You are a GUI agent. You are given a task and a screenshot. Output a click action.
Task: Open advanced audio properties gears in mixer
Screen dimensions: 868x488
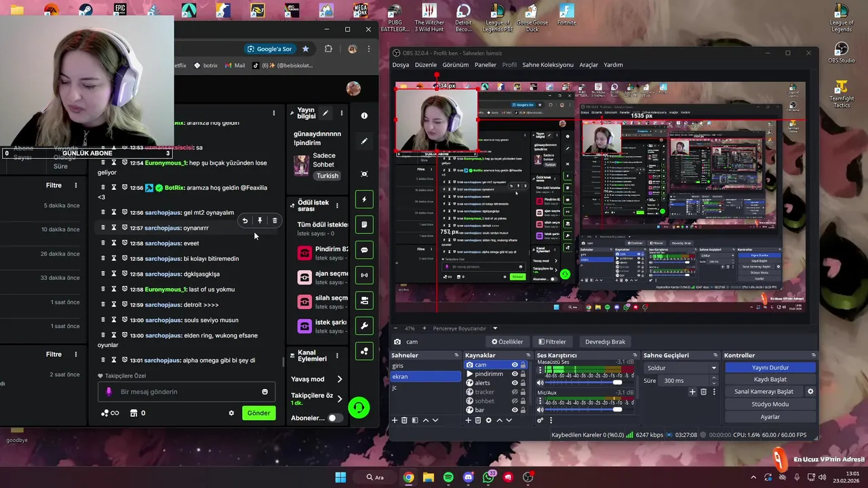point(540,420)
